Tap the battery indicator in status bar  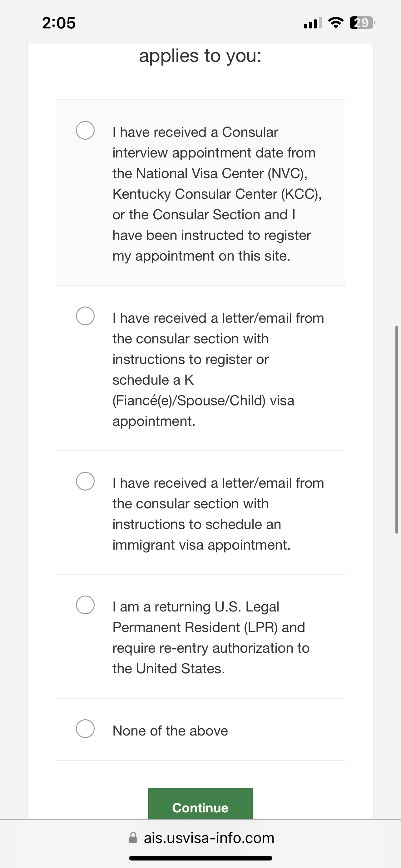pyautogui.click(x=362, y=23)
